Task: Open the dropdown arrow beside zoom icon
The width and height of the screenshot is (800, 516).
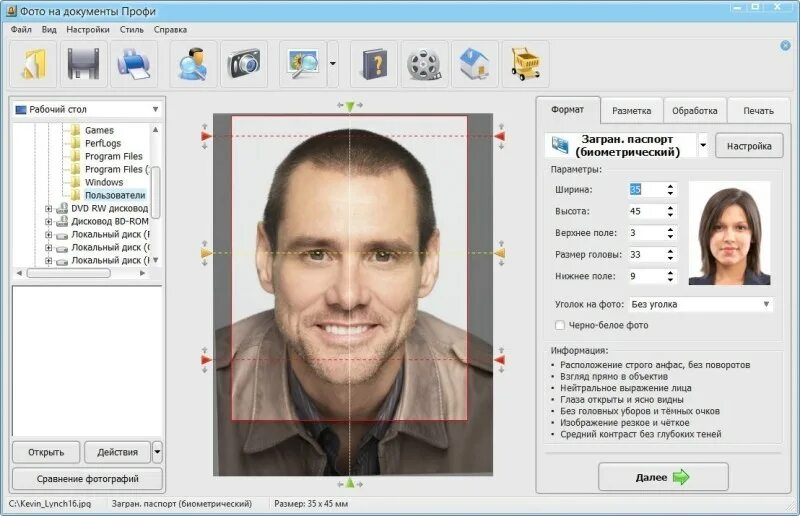Action: pyautogui.click(x=333, y=64)
